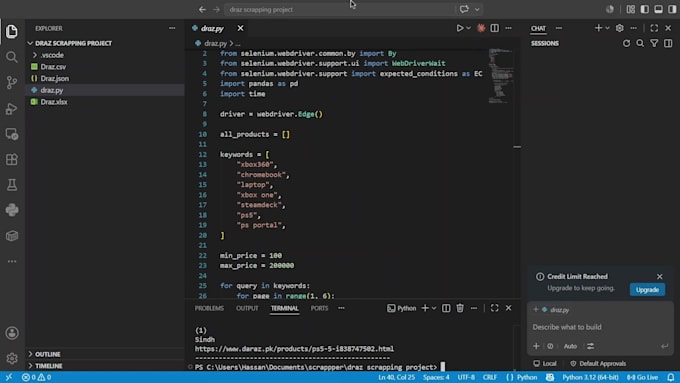Filter chat sessions
This screenshot has width=680, height=383.
click(654, 43)
